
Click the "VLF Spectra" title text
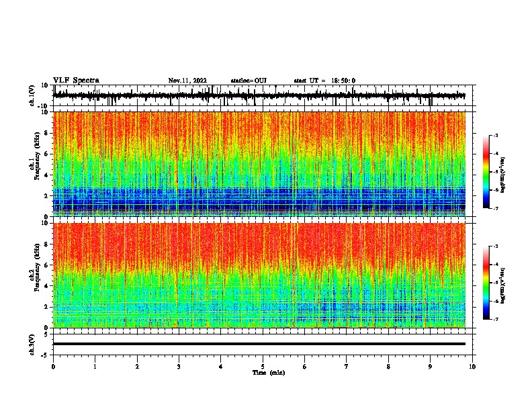point(77,81)
